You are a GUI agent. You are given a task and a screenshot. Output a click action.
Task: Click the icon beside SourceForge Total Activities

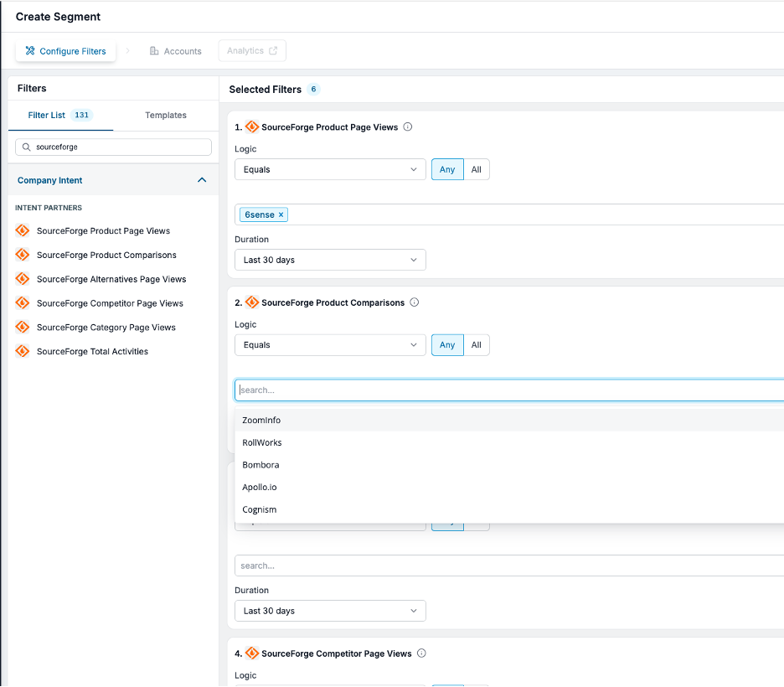(23, 351)
